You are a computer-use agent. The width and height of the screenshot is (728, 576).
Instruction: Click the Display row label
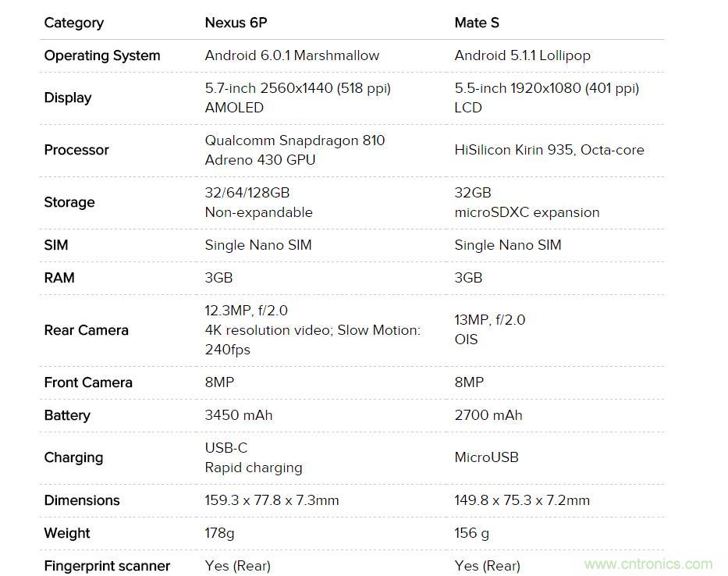[x=68, y=98]
